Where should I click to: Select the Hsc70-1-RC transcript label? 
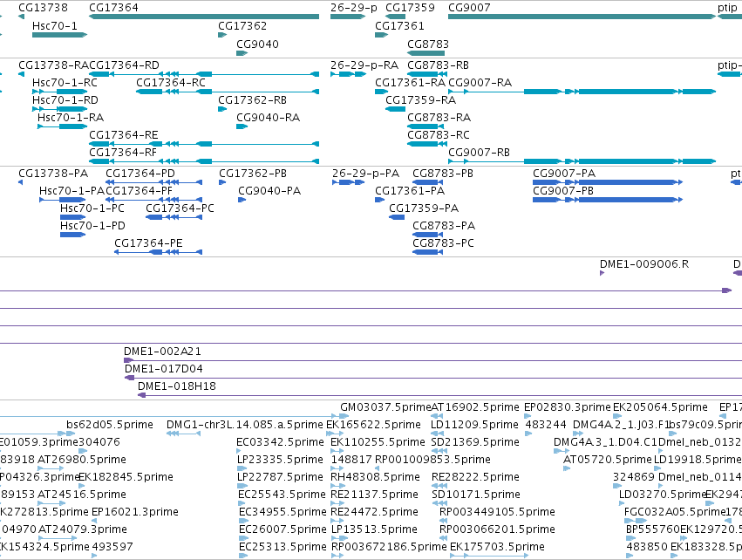(x=65, y=82)
